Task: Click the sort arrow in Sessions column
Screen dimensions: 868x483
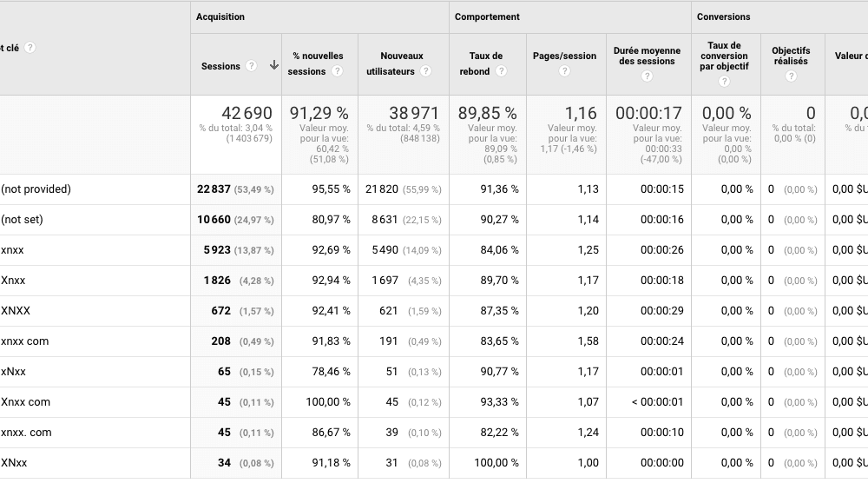Action: click(x=273, y=65)
